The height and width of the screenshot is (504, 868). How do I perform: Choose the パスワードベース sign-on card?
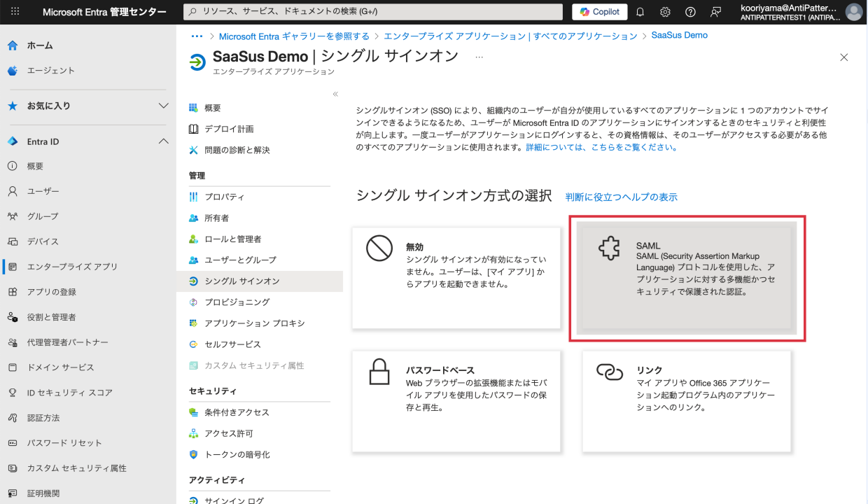[456, 401]
